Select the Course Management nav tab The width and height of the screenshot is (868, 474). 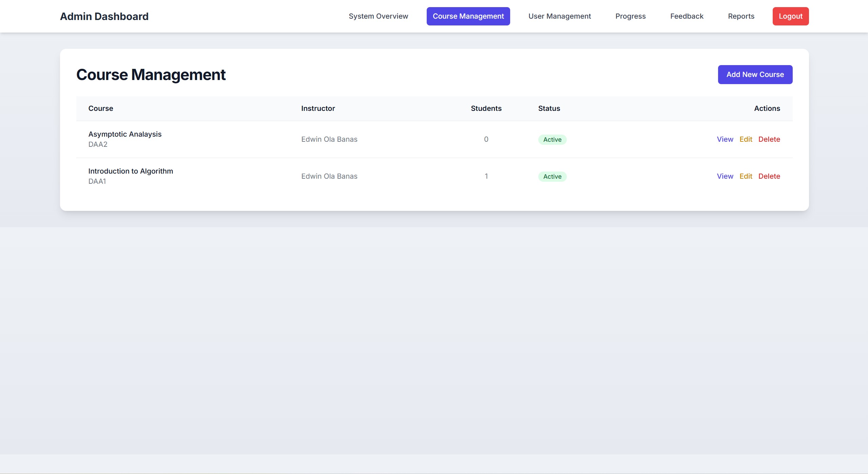tap(468, 16)
